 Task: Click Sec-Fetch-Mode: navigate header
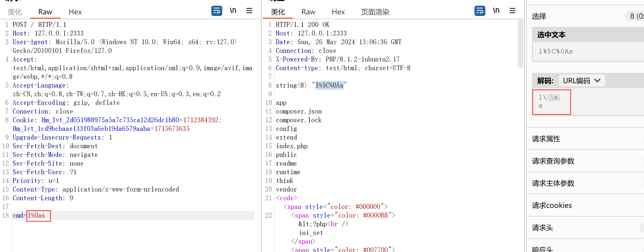click(x=55, y=155)
